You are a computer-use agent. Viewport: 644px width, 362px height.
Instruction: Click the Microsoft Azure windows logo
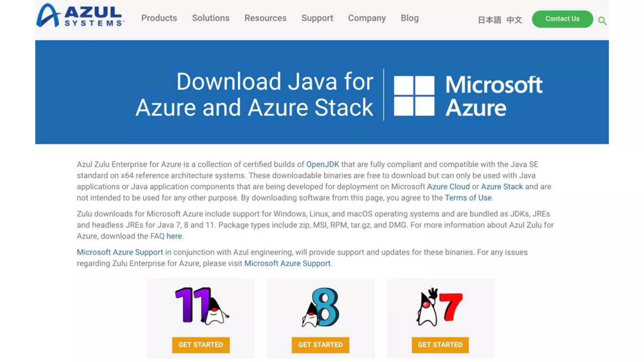[x=414, y=96]
